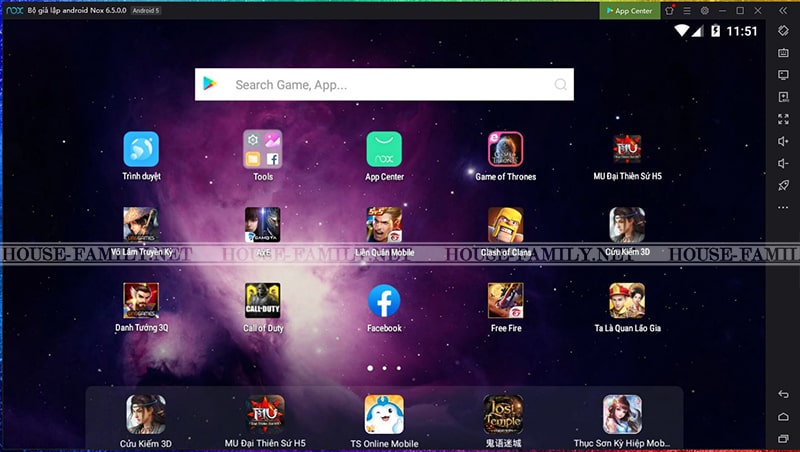This screenshot has height=452, width=800.
Task: Open the Facebook app
Action: pos(384,300)
